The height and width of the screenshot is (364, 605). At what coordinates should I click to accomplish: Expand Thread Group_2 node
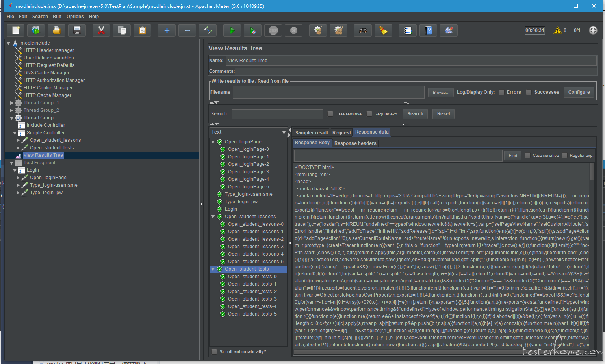pos(11,110)
